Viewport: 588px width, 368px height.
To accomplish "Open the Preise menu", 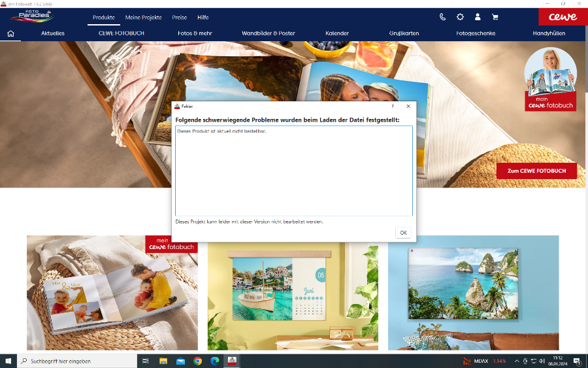I will [179, 17].
